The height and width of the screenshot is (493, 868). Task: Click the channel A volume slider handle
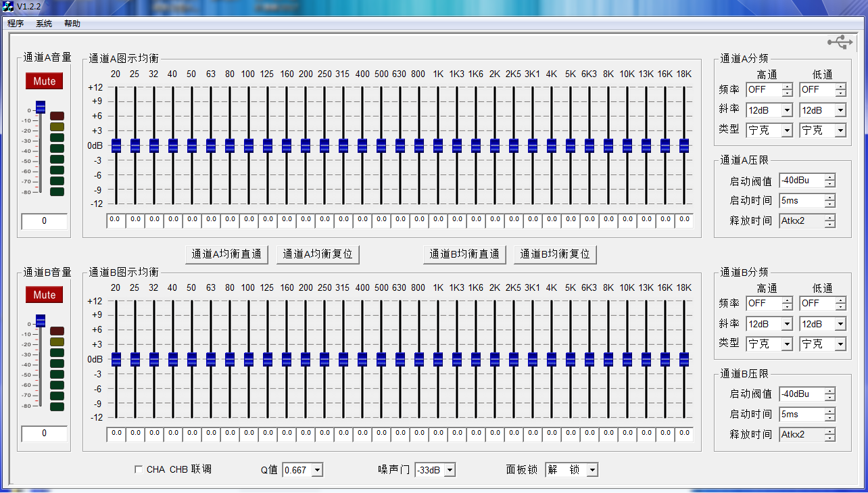pyautogui.click(x=41, y=107)
